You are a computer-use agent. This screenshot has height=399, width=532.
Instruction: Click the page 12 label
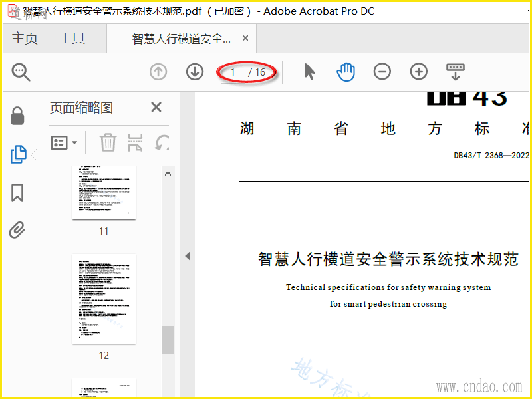click(104, 356)
